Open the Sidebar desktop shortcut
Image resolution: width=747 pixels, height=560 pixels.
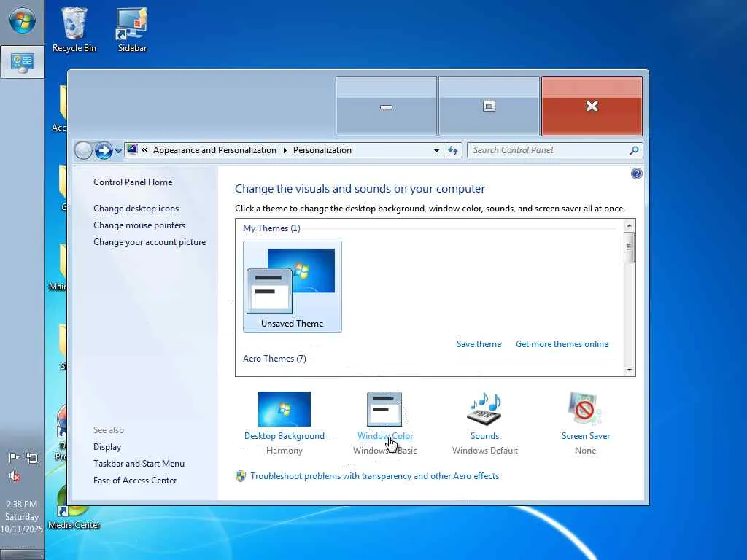[132, 29]
